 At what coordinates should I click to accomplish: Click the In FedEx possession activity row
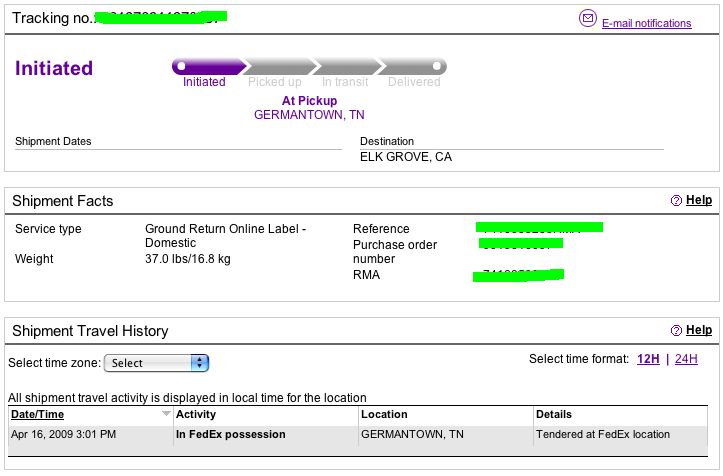coord(358,436)
